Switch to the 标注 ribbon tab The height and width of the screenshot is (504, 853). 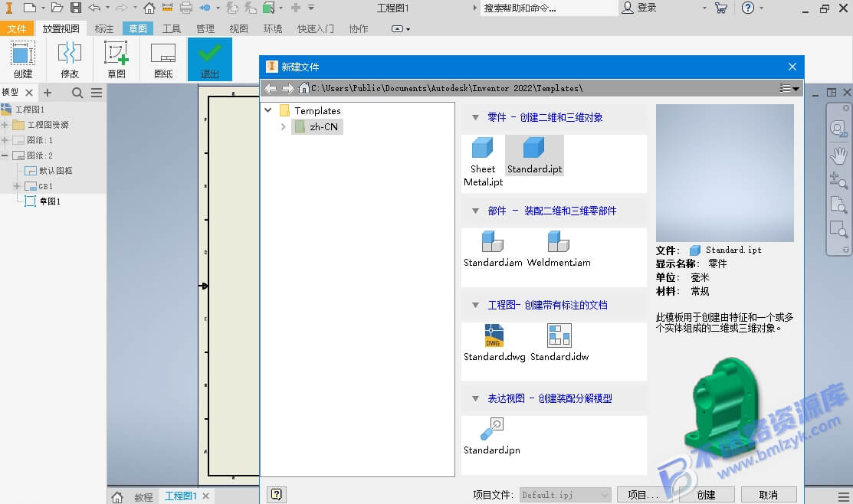pos(104,28)
